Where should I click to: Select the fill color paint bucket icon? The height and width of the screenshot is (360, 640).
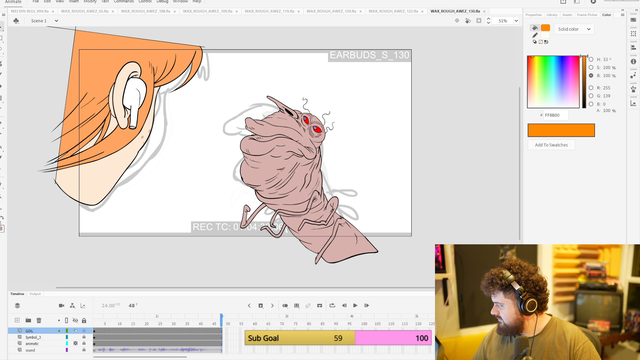[x=534, y=28]
